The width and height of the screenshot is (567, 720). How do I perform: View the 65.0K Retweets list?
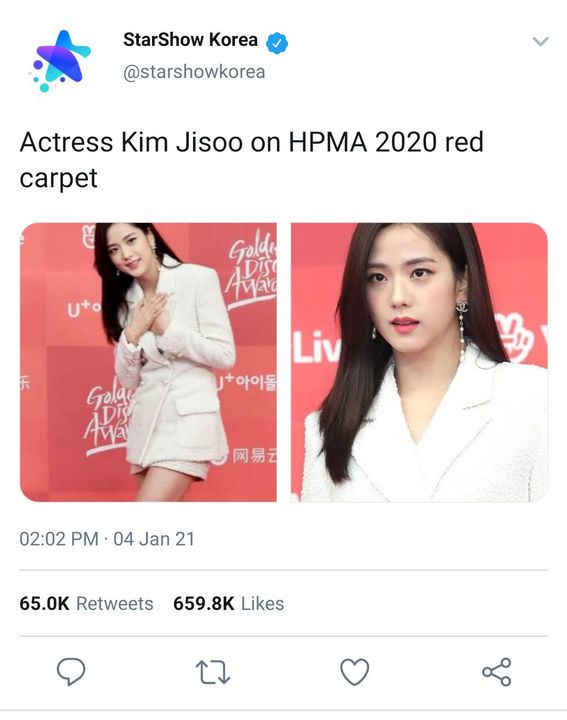86,603
